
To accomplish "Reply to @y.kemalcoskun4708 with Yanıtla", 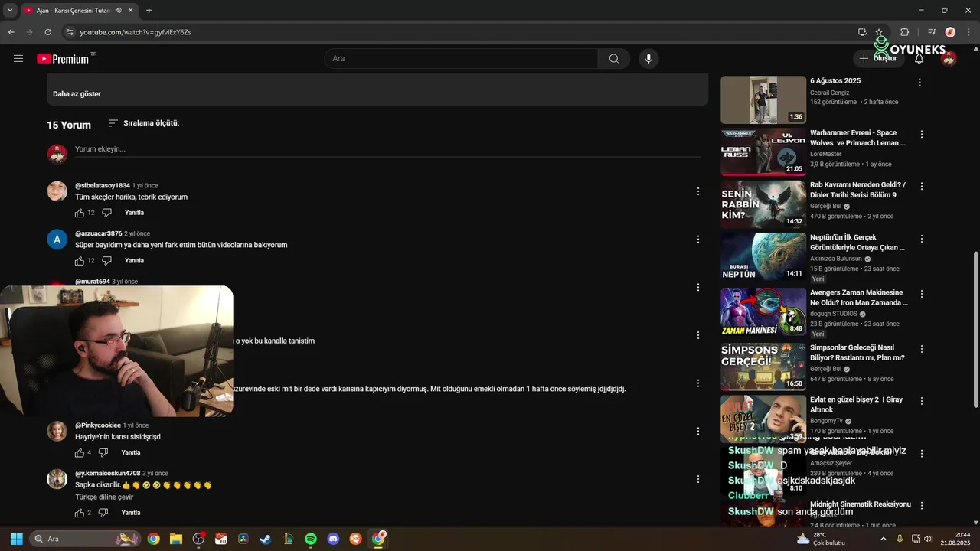I will point(131,513).
